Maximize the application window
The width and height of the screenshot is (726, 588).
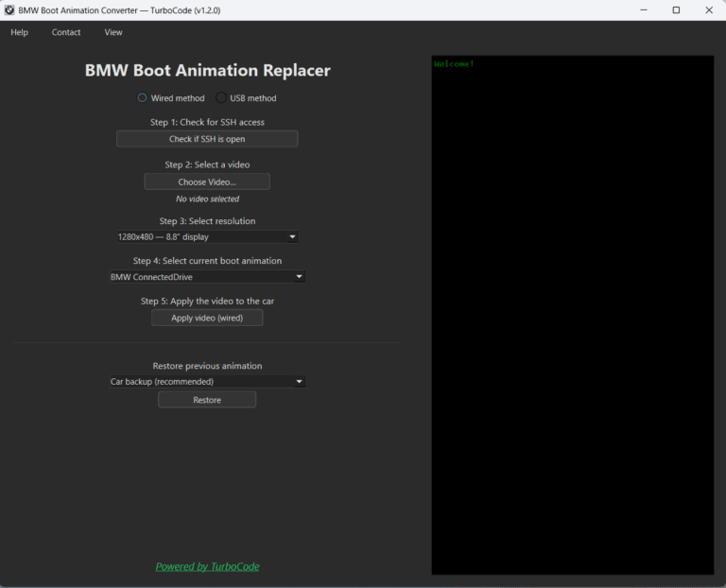tap(676, 9)
